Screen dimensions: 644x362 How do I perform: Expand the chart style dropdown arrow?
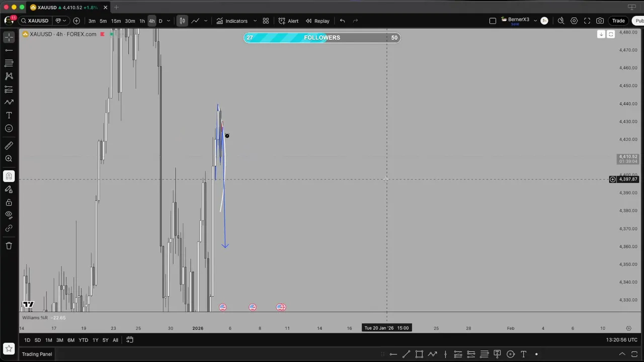(206, 21)
